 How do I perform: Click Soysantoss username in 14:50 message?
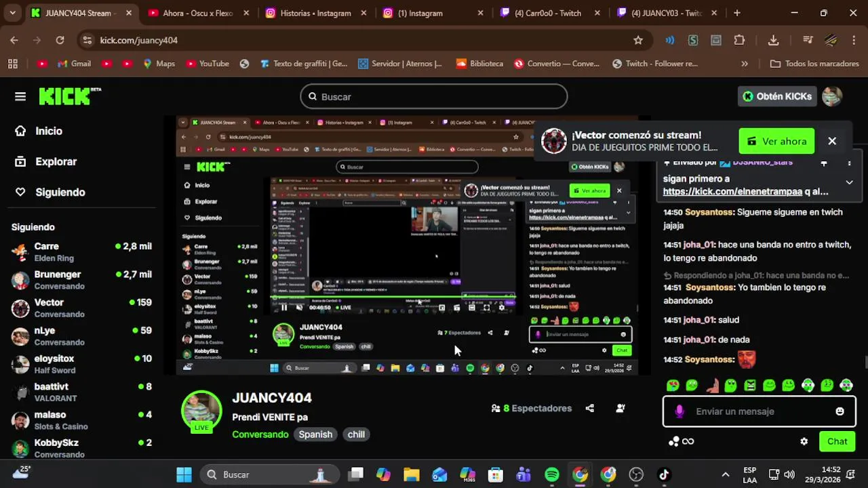click(709, 212)
